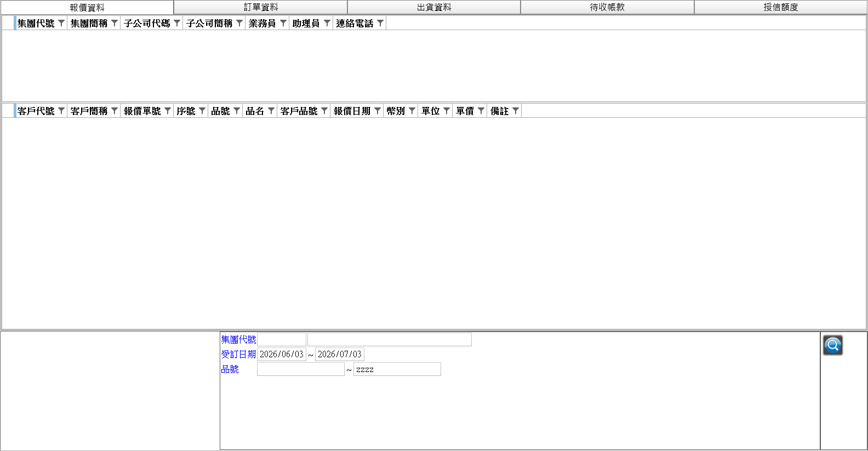
Task: Switch to the 出貨資料 tab
Action: pos(434,7)
